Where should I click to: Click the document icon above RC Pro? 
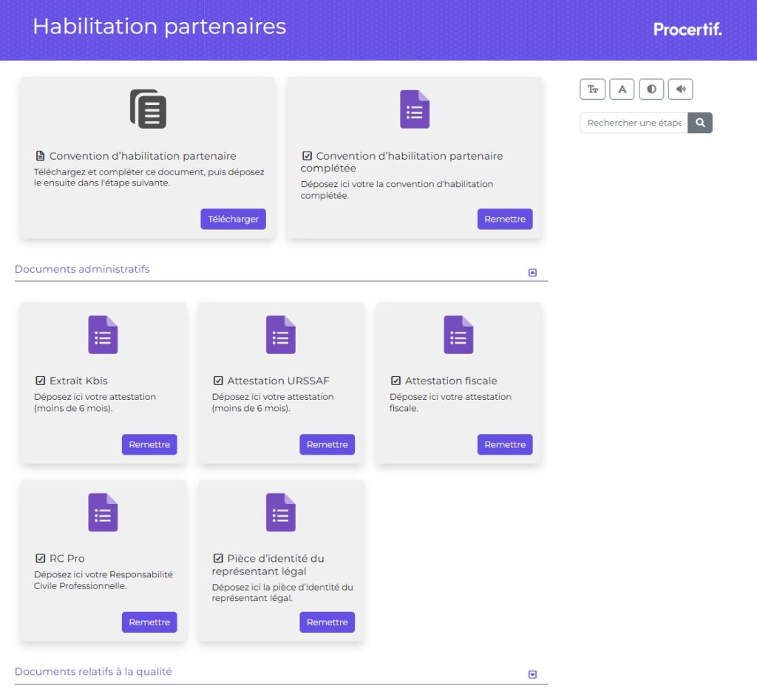click(103, 512)
